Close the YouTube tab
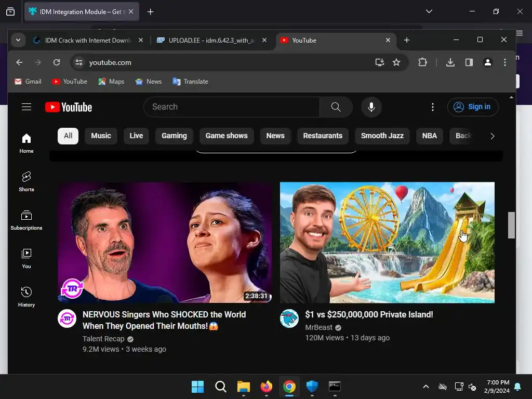Viewport: 532px width, 399px height. click(388, 40)
